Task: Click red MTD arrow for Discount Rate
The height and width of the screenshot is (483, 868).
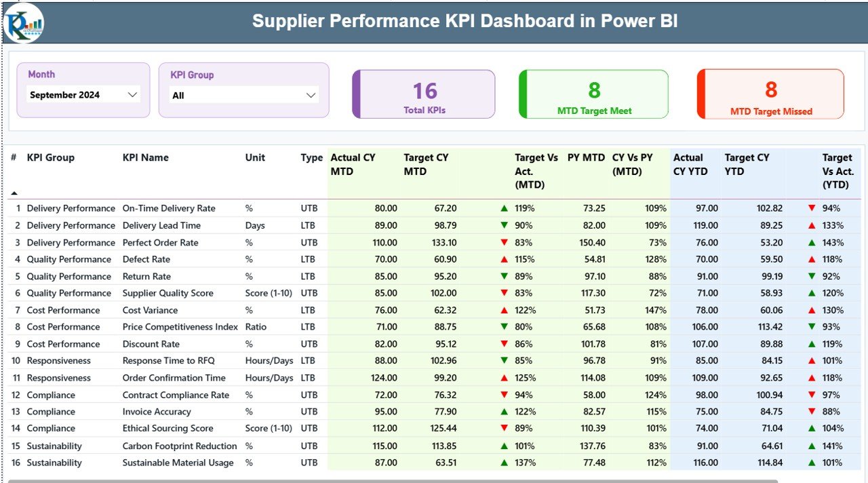Action: (504, 344)
